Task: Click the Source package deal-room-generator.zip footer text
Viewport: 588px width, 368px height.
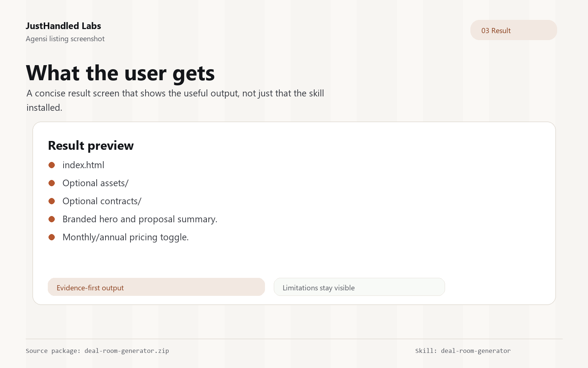Action: coord(97,351)
